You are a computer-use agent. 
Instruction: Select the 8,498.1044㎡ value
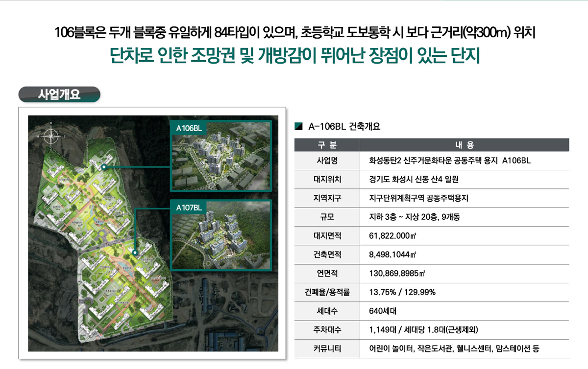pyautogui.click(x=393, y=254)
